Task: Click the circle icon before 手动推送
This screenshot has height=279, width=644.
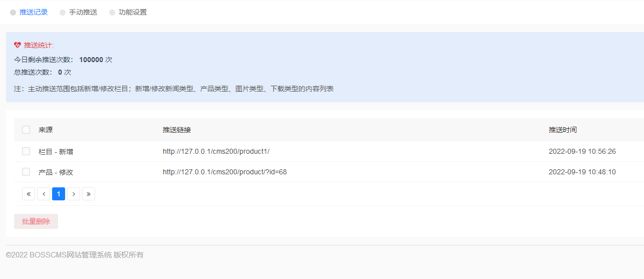Action: [63, 13]
